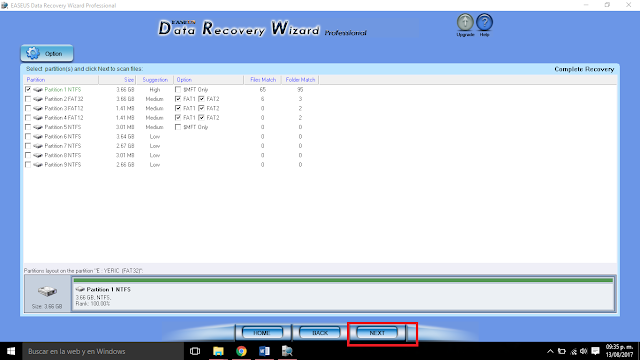Open the volume control tray icon

click(584, 351)
